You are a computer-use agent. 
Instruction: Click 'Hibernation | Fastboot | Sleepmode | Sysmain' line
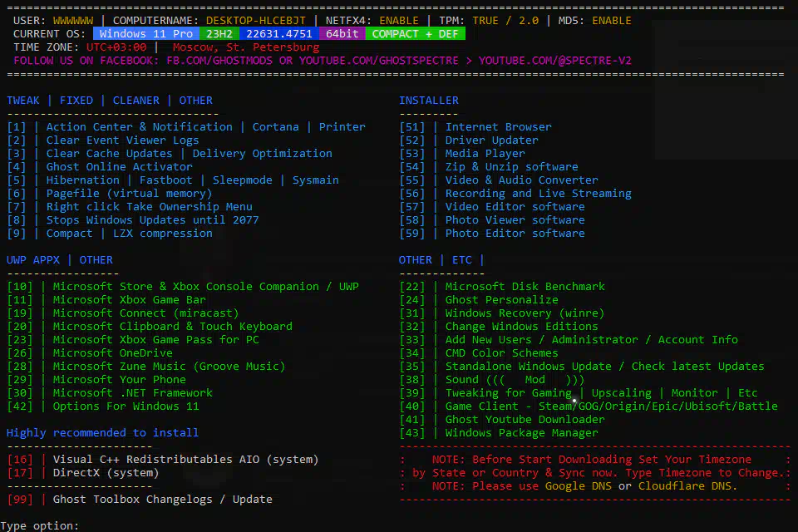[173, 180]
